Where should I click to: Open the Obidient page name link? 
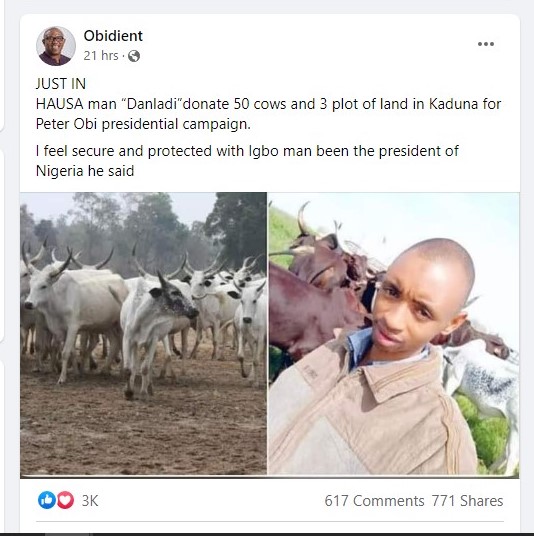coord(113,36)
